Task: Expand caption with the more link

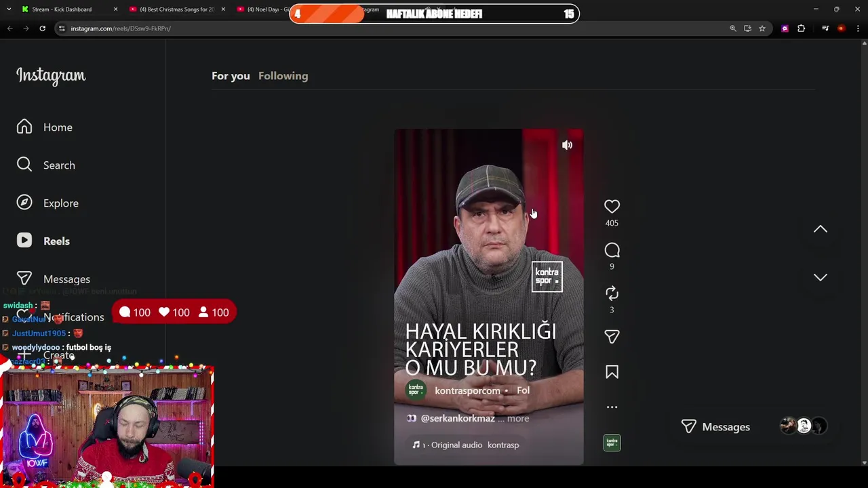Action: (518, 419)
